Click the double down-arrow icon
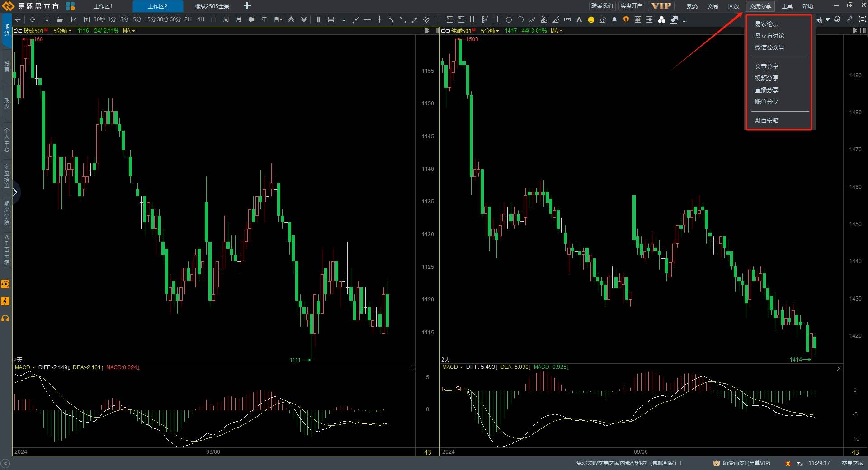The image size is (868, 470). [304, 19]
